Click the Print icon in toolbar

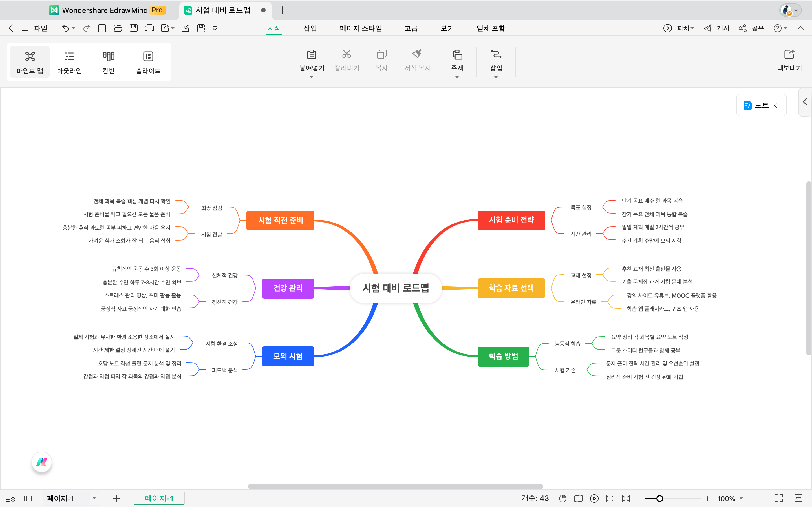tap(149, 28)
